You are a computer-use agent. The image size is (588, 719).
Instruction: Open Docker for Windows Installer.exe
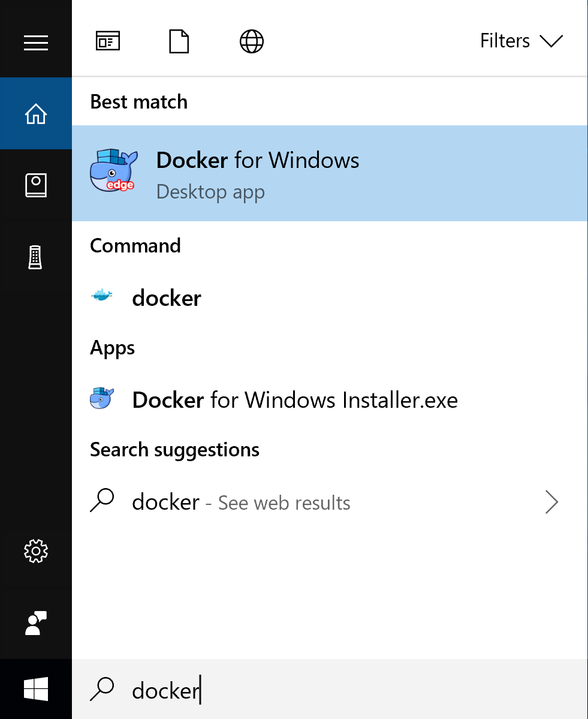pos(294,399)
